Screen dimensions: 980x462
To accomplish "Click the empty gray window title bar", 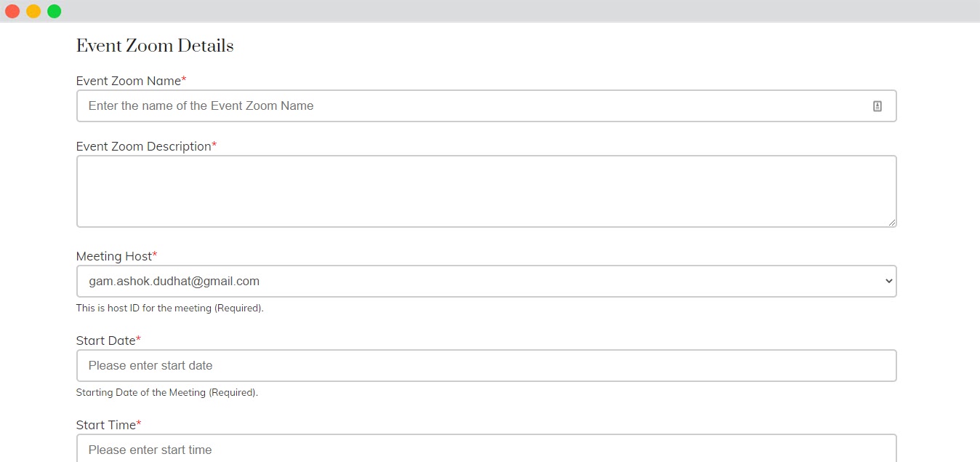I will [509, 11].
